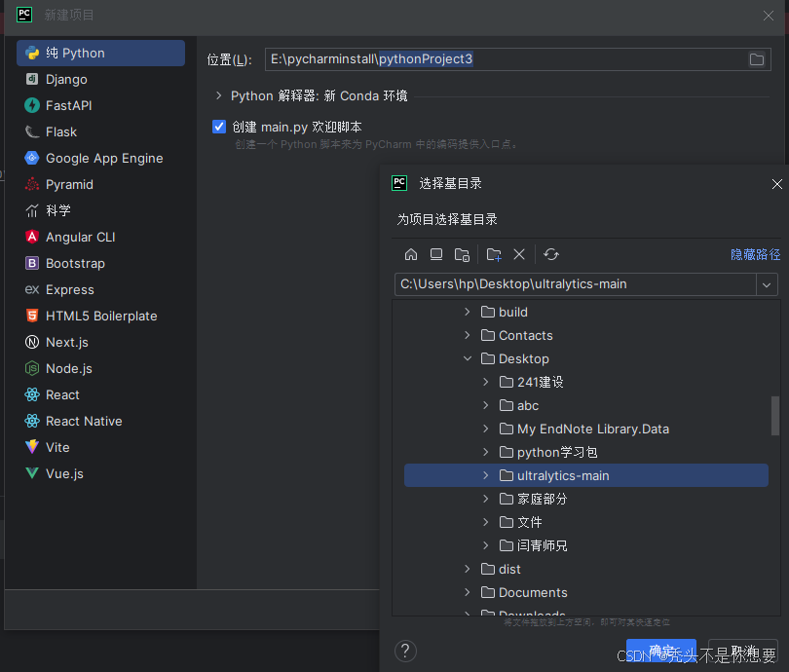
Task: Click the Scientific (科学) chart icon
Action: tap(32, 210)
